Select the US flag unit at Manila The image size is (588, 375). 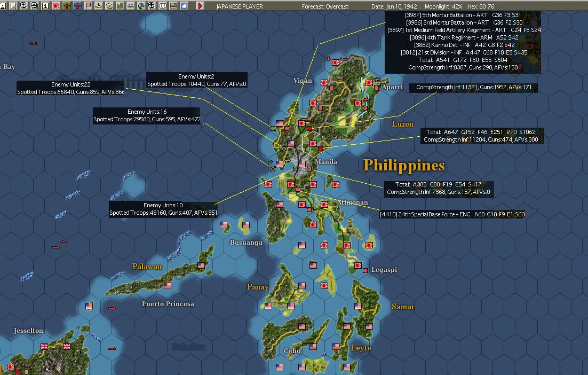[302, 163]
